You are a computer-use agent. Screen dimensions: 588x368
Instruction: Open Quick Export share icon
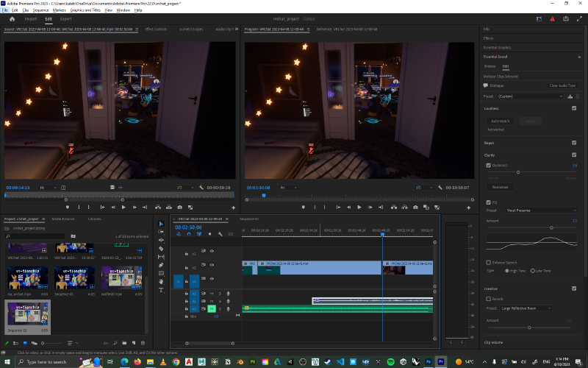click(x=566, y=19)
